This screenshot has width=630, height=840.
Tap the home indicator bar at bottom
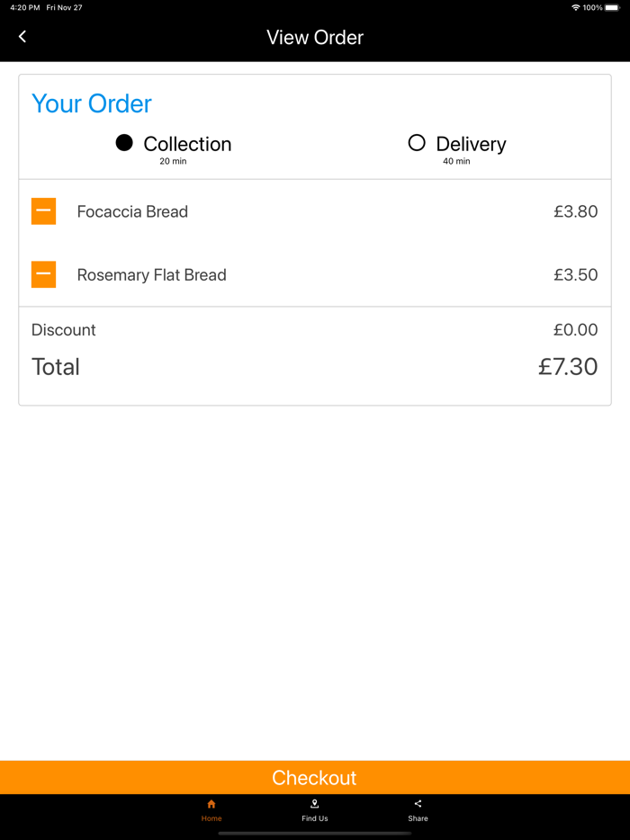click(x=315, y=834)
